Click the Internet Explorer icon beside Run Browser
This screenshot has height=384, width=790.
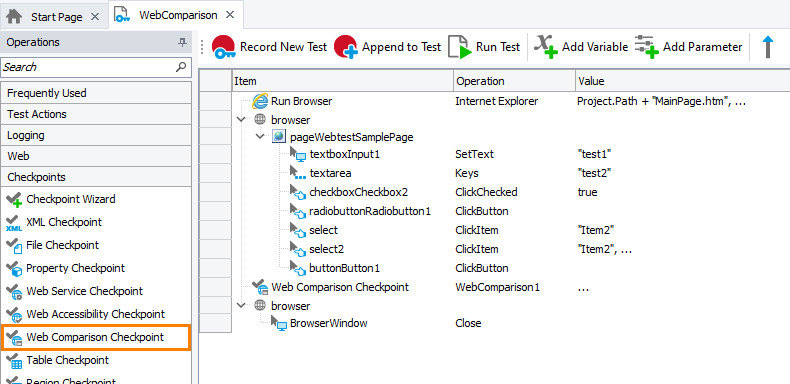click(259, 101)
